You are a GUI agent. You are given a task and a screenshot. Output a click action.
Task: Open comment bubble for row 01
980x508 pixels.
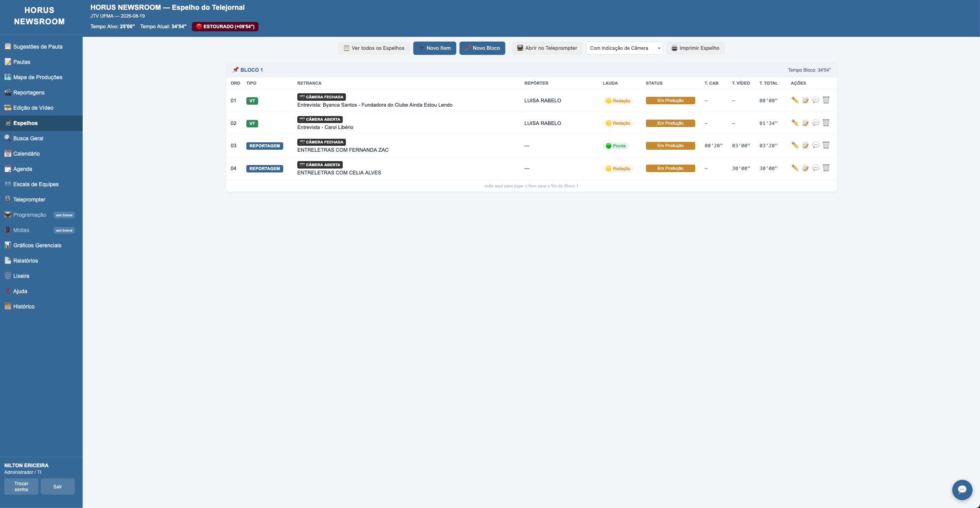(815, 100)
